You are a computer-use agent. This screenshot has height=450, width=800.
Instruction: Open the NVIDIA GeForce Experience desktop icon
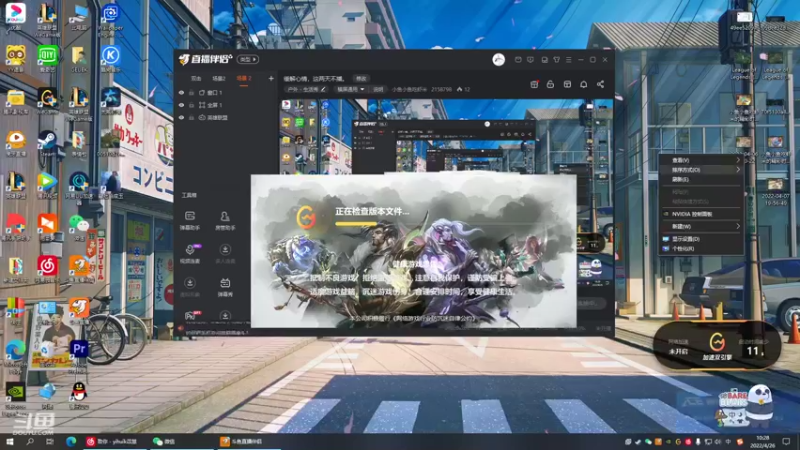[15, 395]
